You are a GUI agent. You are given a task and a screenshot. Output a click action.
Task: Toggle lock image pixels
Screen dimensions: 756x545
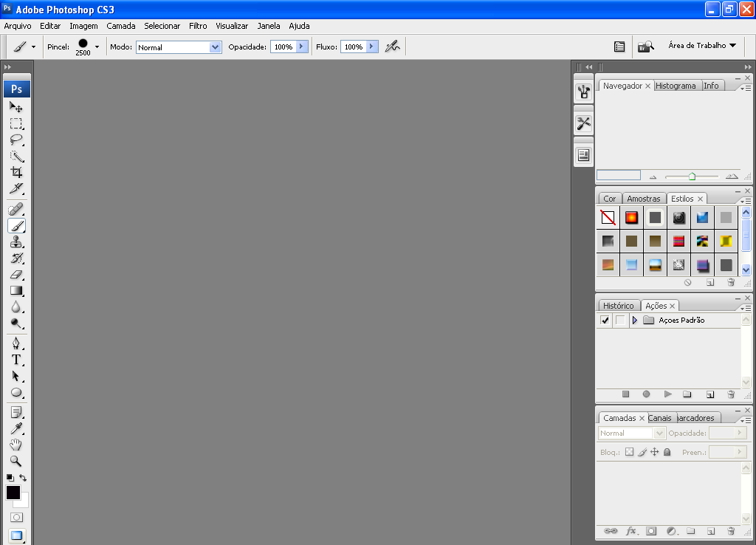point(642,452)
